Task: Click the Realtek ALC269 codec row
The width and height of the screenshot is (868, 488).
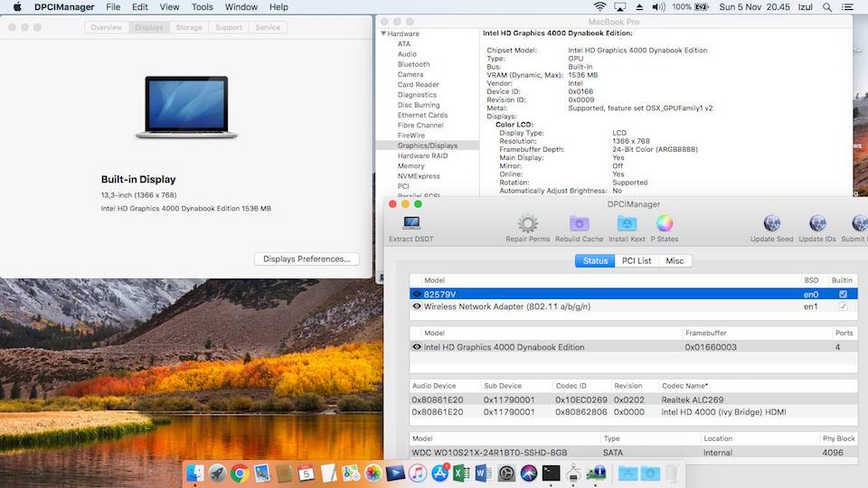Action: (x=633, y=399)
